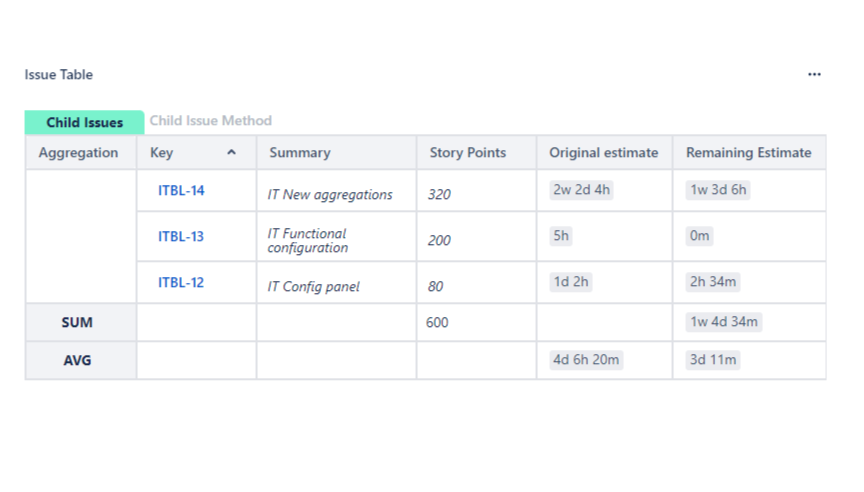Open the Issue Table more options menu
This screenshot has height=492, width=864.
coord(814,75)
